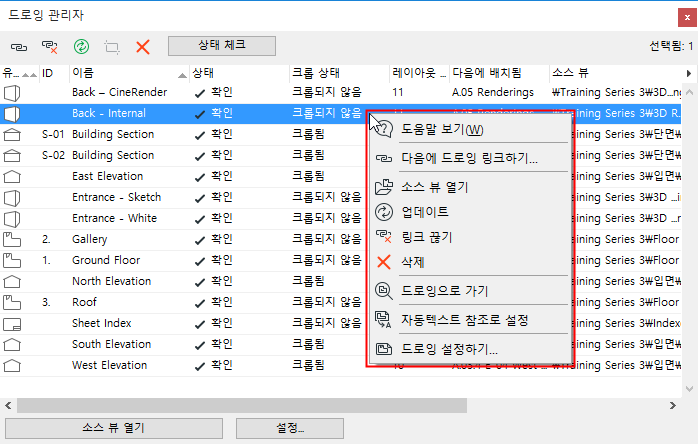The image size is (698, 444).
Task: Click the break link toolbar icon
Action: coord(49,47)
